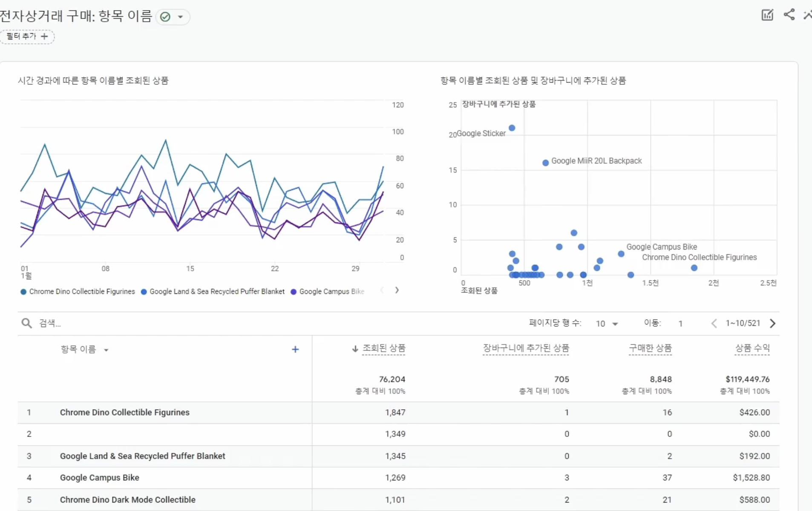Screen dimensions: 812x511
Task: Click total viewed items 76,204
Action: 392,379
